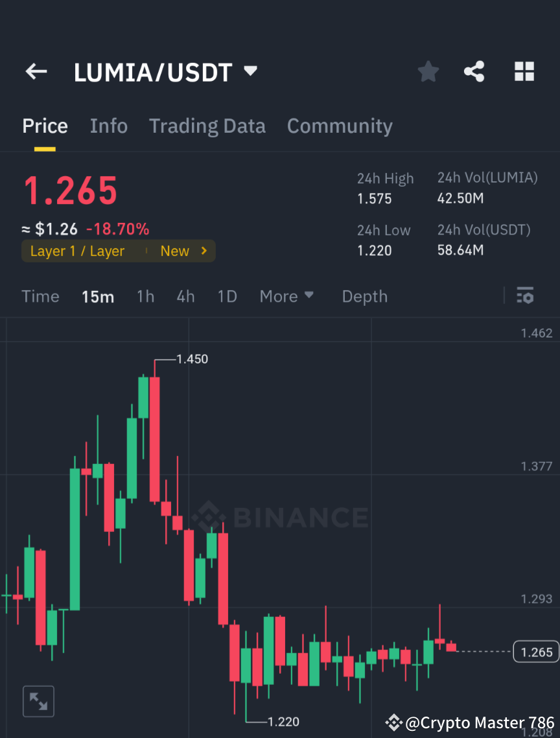Tap the fullscreen expand icon on chart

tap(38, 700)
